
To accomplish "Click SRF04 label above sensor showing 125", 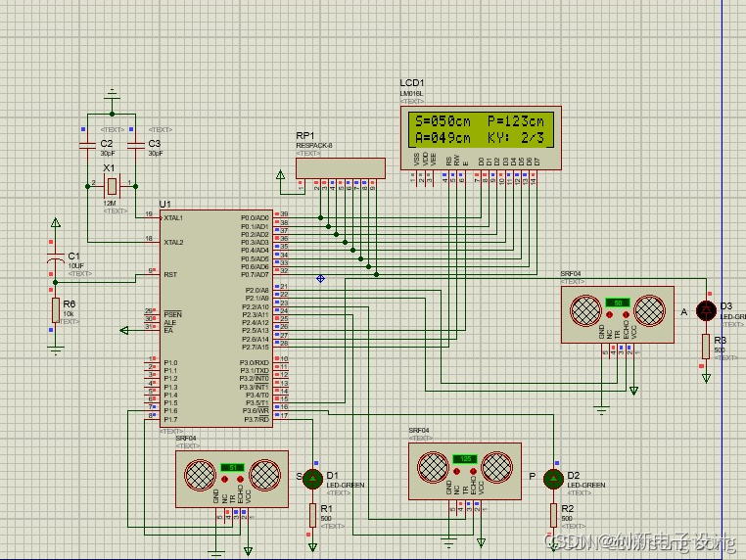I will click(419, 430).
